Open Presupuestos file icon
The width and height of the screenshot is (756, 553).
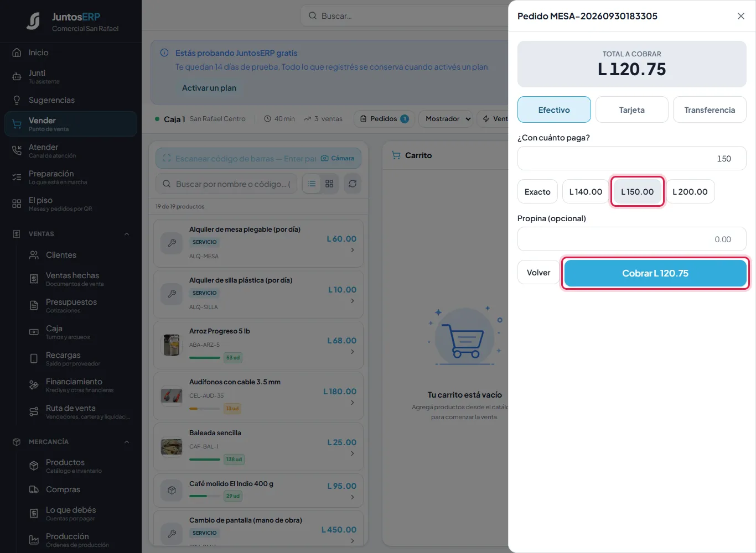click(34, 305)
